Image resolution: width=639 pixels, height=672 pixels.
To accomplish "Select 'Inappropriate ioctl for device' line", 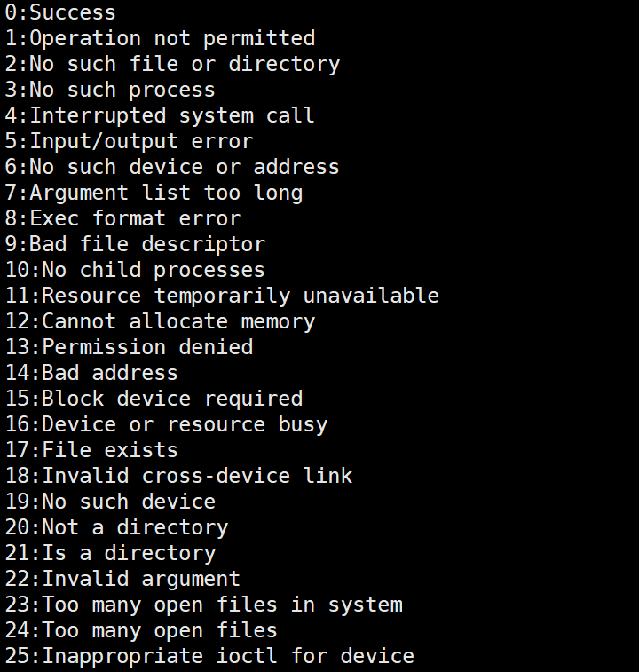I will tap(209, 656).
